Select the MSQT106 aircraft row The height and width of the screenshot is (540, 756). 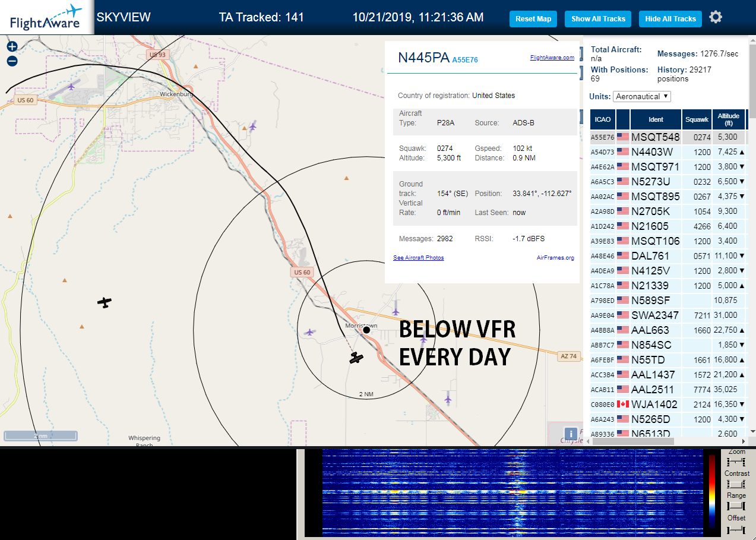click(x=668, y=241)
